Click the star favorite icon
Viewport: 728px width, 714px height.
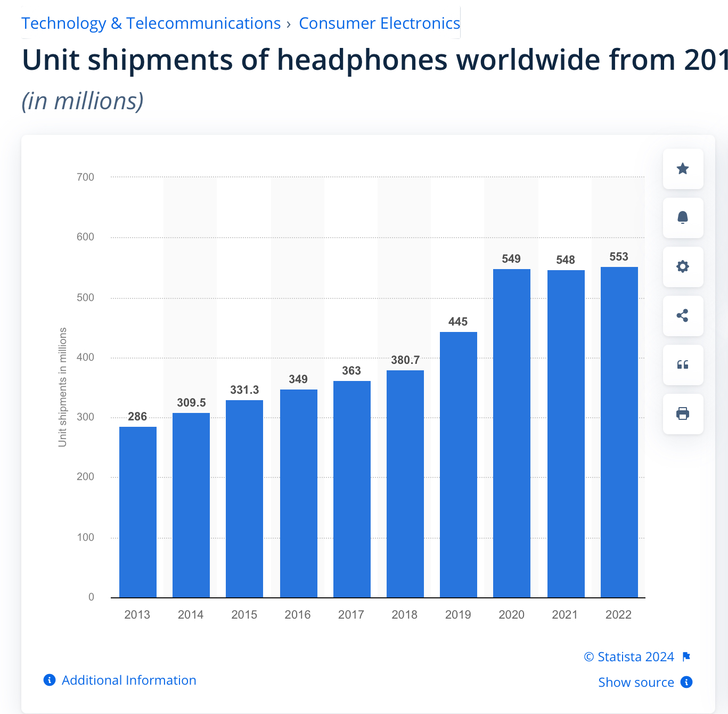(x=683, y=169)
